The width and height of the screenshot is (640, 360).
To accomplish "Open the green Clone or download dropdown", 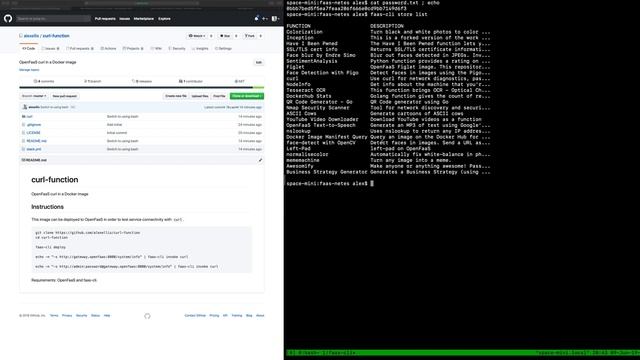I will click(247, 96).
